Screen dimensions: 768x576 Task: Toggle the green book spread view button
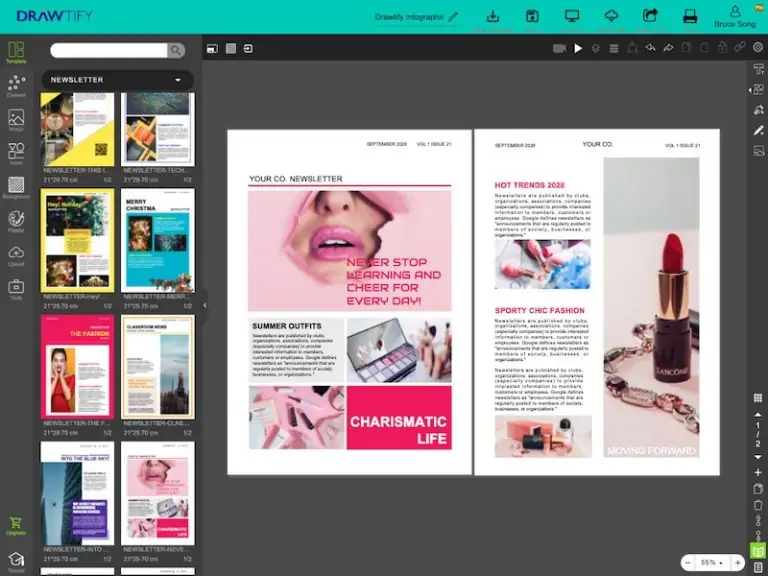[x=757, y=551]
